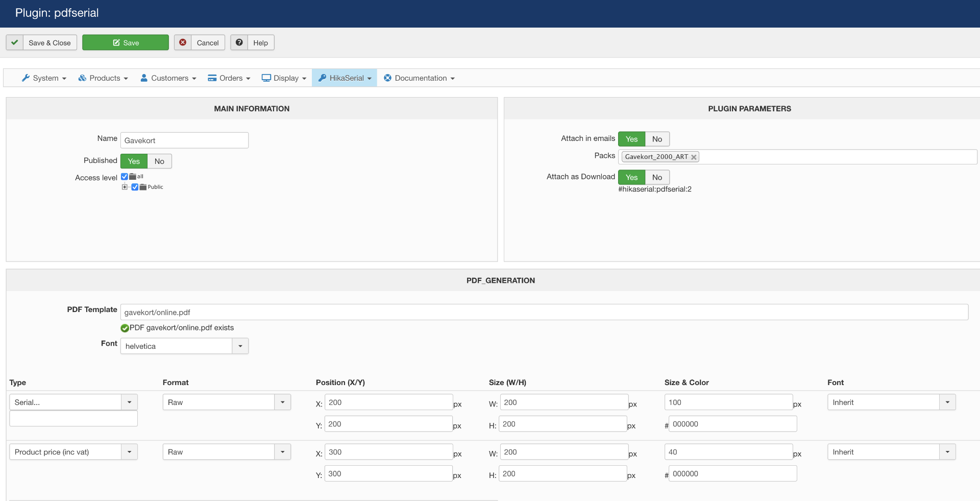Expand the Public access level tree node

tap(125, 187)
